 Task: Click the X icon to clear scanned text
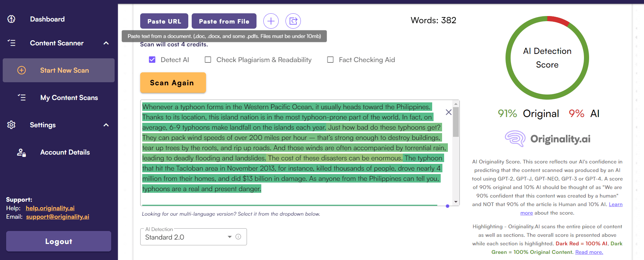449,112
